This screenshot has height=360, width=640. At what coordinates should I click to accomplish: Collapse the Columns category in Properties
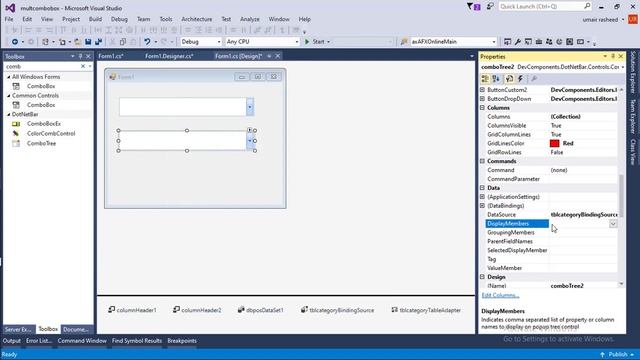pyautogui.click(x=482, y=108)
